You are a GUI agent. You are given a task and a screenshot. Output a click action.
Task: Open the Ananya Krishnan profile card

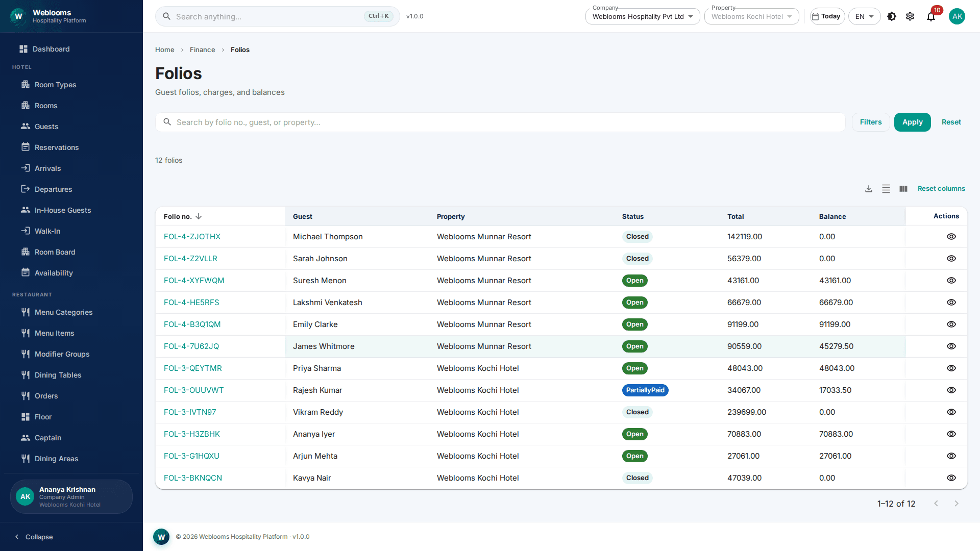pyautogui.click(x=71, y=496)
